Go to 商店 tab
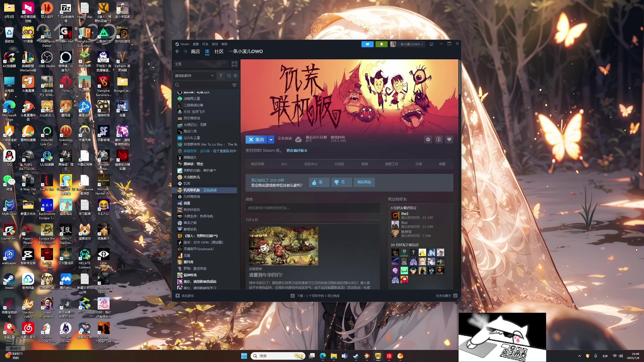Screen dimensions: 644x362 (x=195, y=51)
